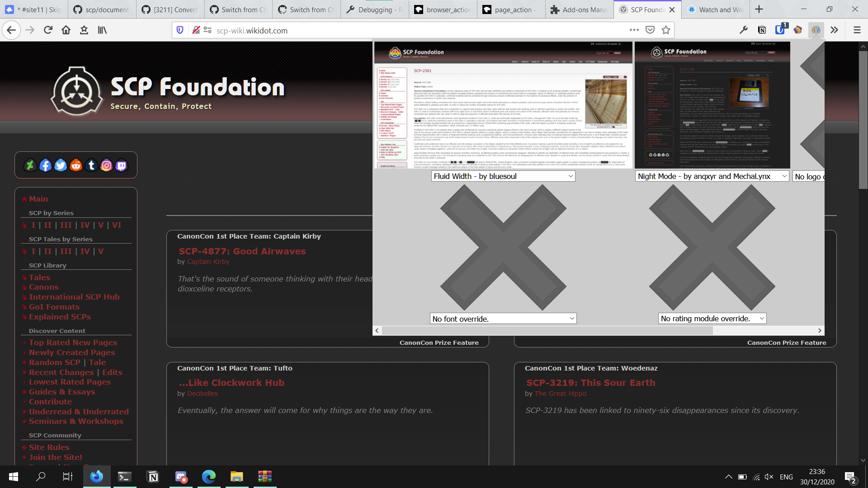The image size is (868, 488).
Task: Open the Notion extension toolbar icon
Action: 762,30
